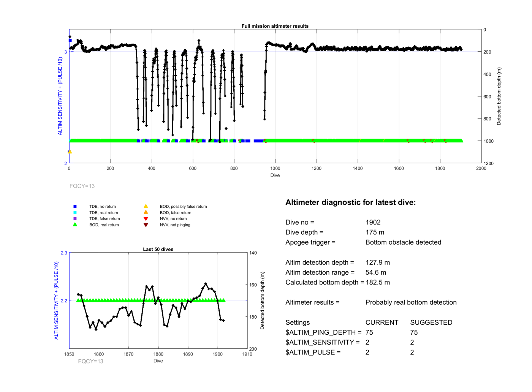Click the '$ALTIM_SENSITIVITY =' setting label
Viewport: 532px width, 392px height.
(x=323, y=342)
